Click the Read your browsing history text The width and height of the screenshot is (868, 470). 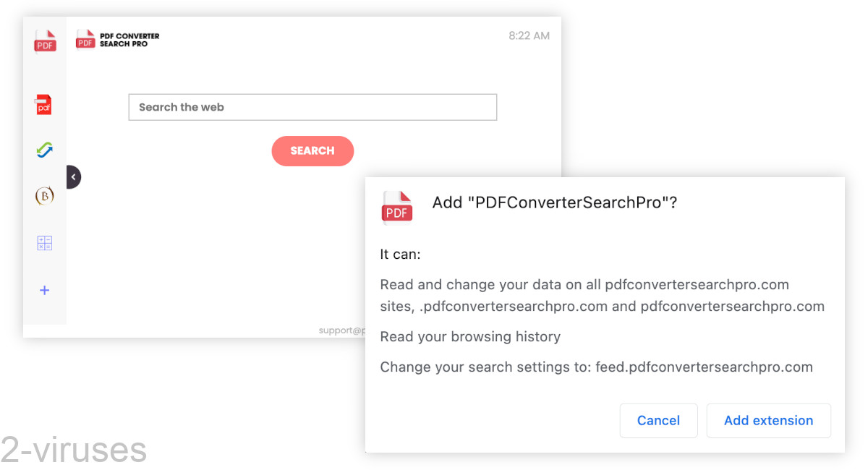point(470,336)
